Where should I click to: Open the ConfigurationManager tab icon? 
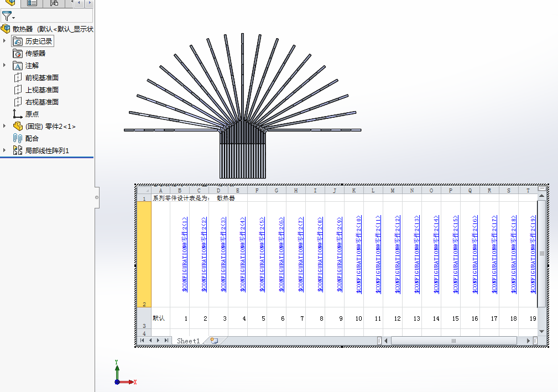point(54,3)
